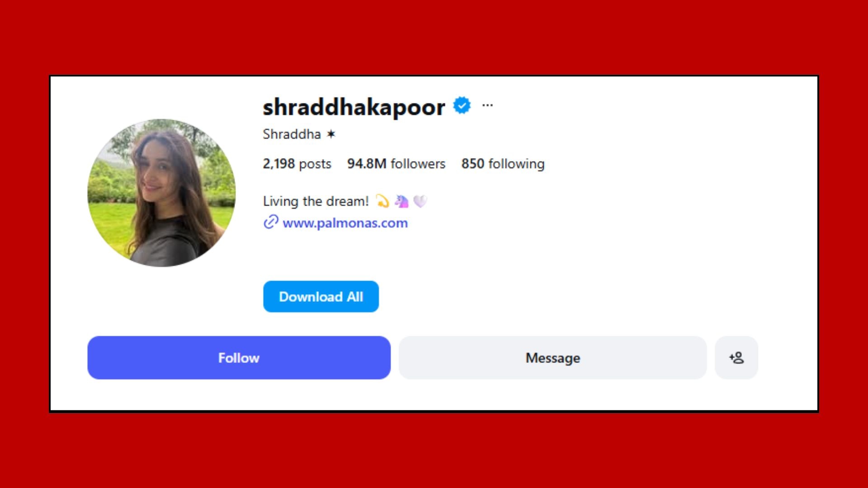Click the 2,198 posts count
This screenshot has width=868, height=488.
point(297,164)
